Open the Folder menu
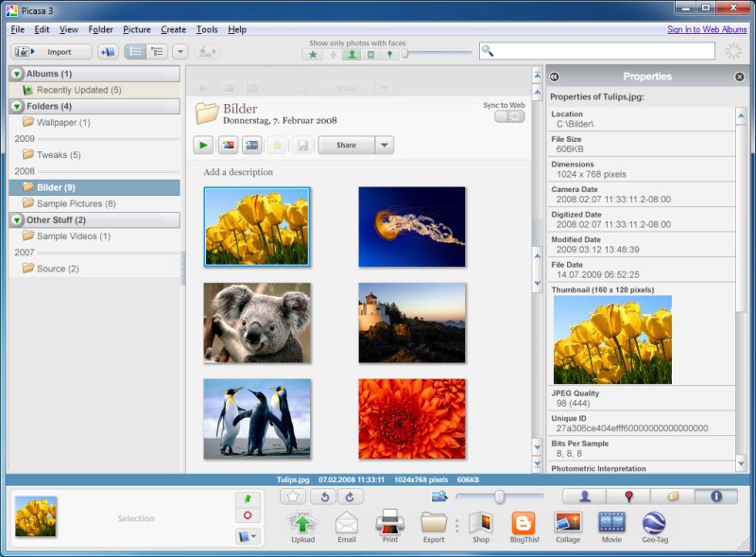 pyautogui.click(x=100, y=29)
